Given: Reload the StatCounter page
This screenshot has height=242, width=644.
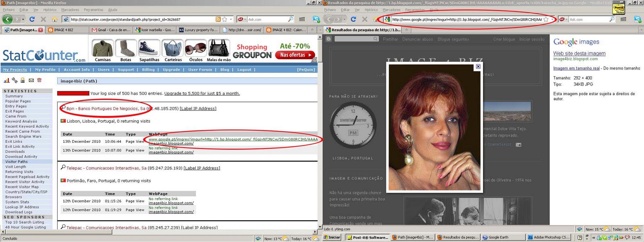Looking at the screenshot, I should tap(32, 19).
